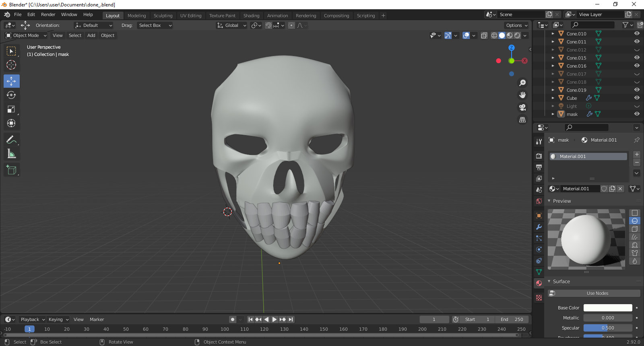The width and height of the screenshot is (644, 346).
Task: Select the Measure tool
Action: point(11,154)
